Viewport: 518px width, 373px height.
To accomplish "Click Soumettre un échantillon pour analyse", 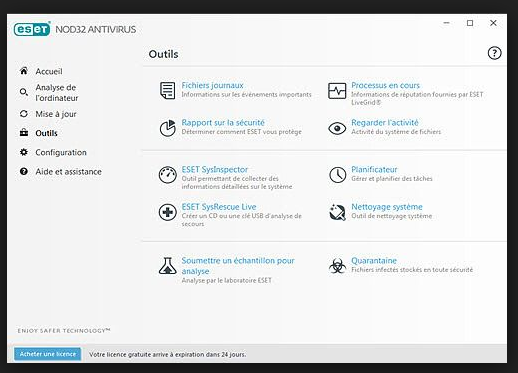I will pyautogui.click(x=238, y=266).
